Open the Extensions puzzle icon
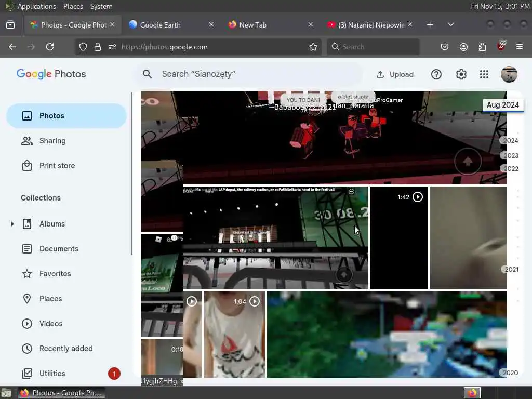Screen dimensions: 532x399 click(482, 47)
